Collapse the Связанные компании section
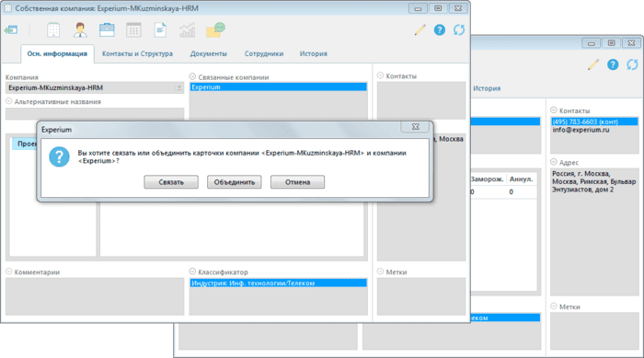 click(x=192, y=76)
